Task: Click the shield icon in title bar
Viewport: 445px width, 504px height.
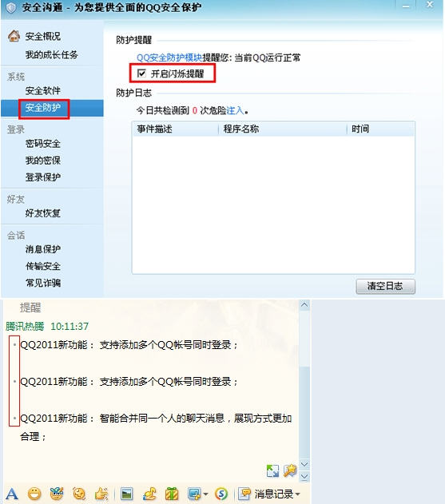Action: click(x=11, y=8)
